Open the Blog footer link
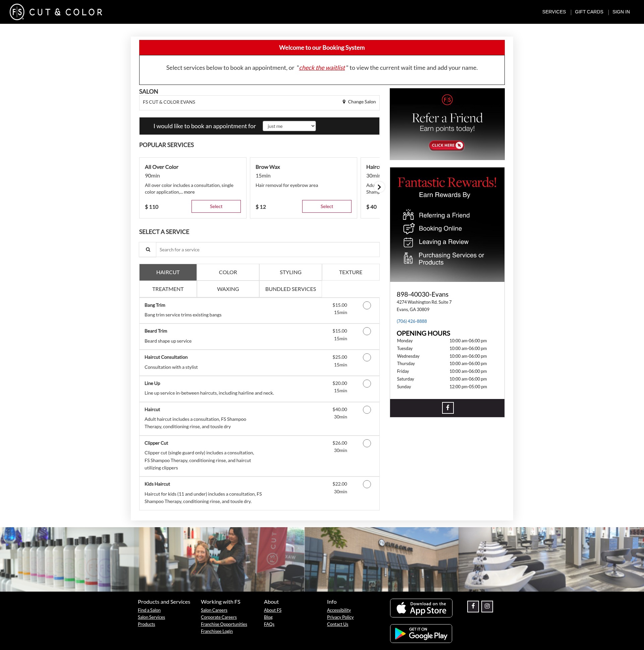Screen dimensions: 644x650 tap(268, 617)
